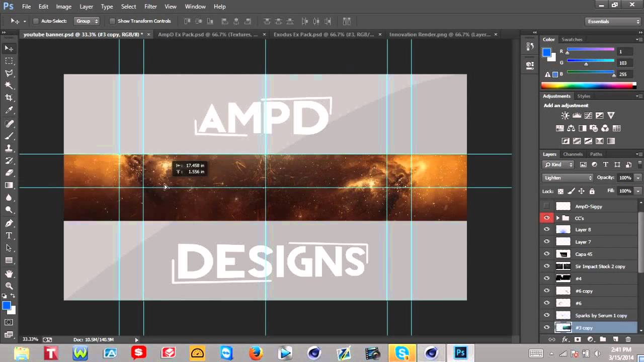Select the Horizontal Type tool
The image size is (644, 362).
click(9, 235)
